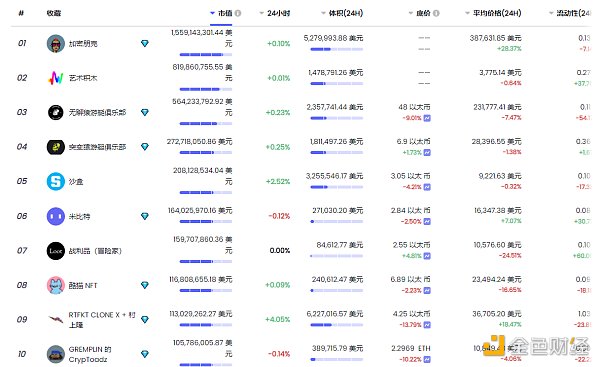Click the +0.10% 24-hour change value
This screenshot has height=367, width=600.
coord(279,44)
